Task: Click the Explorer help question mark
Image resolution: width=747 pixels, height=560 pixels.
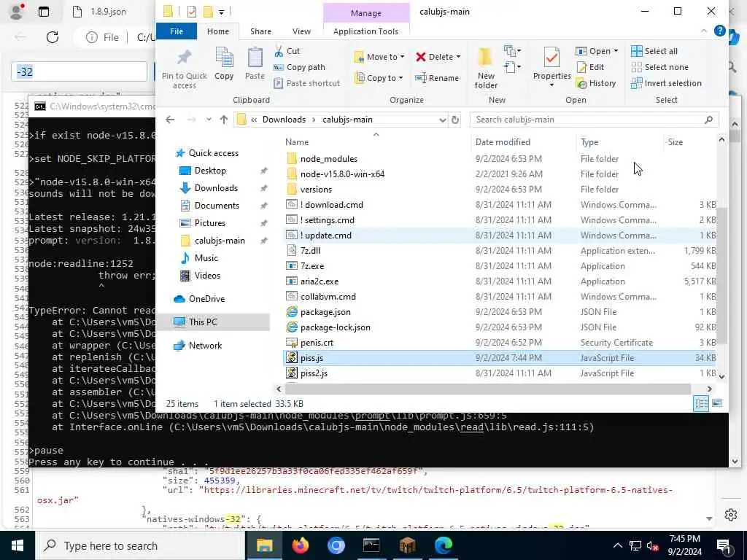Action: click(720, 31)
